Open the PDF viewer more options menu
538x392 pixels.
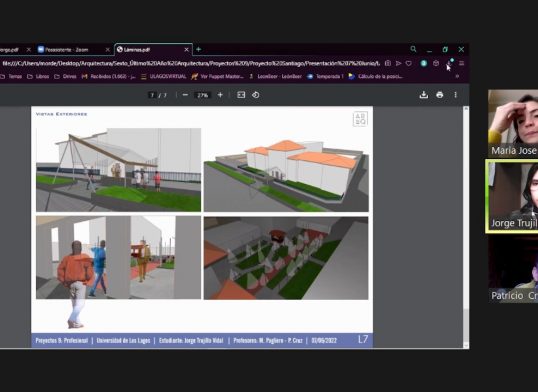click(x=455, y=95)
